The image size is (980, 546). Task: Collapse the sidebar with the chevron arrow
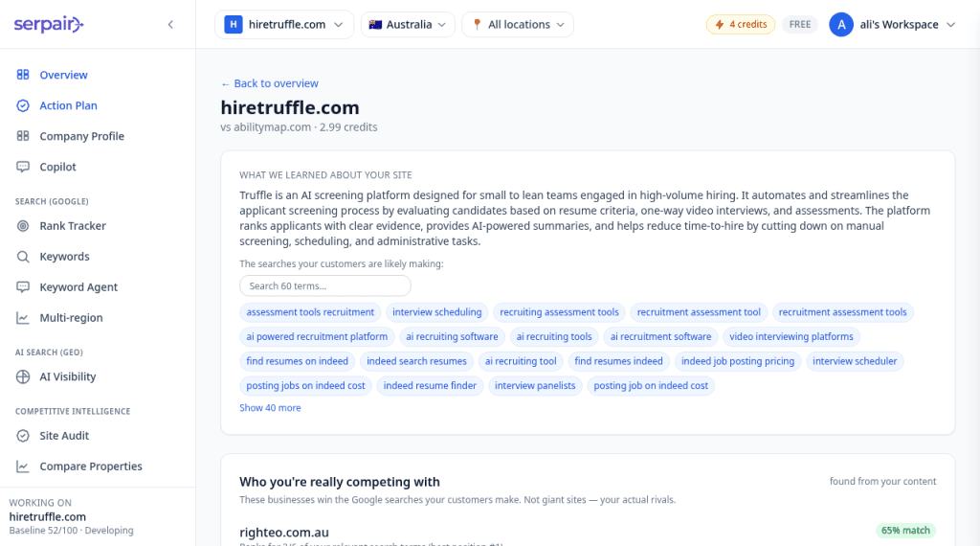170,24
